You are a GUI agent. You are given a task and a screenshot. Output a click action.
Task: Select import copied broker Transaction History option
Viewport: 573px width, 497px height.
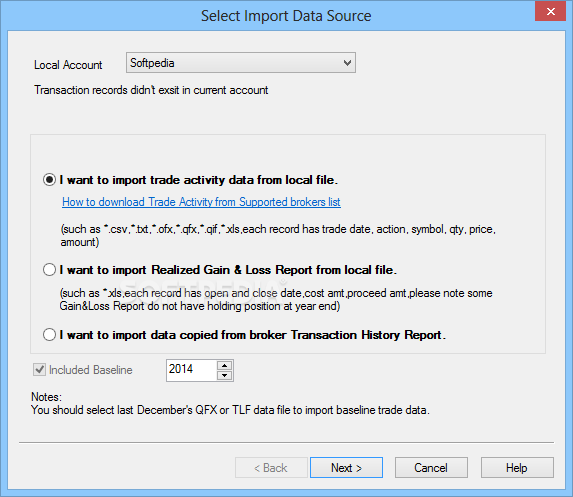[x=49, y=335]
